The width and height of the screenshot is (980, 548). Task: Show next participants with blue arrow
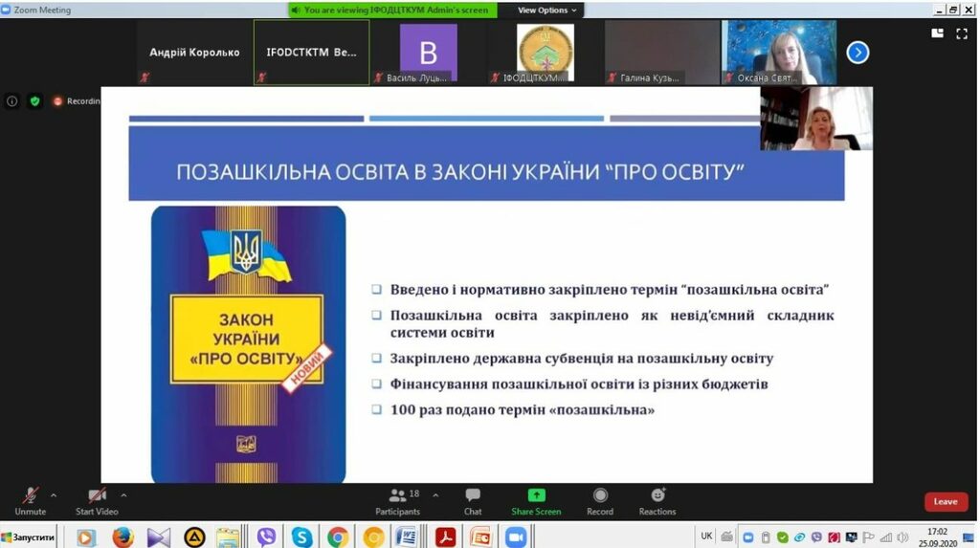pyautogui.click(x=857, y=53)
